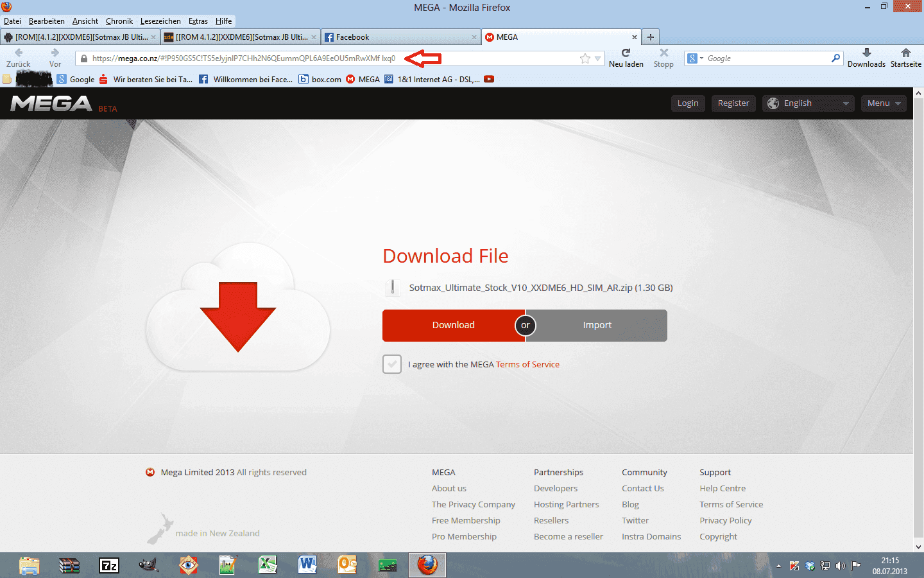
Task: Open the About us footer link
Action: click(x=449, y=488)
